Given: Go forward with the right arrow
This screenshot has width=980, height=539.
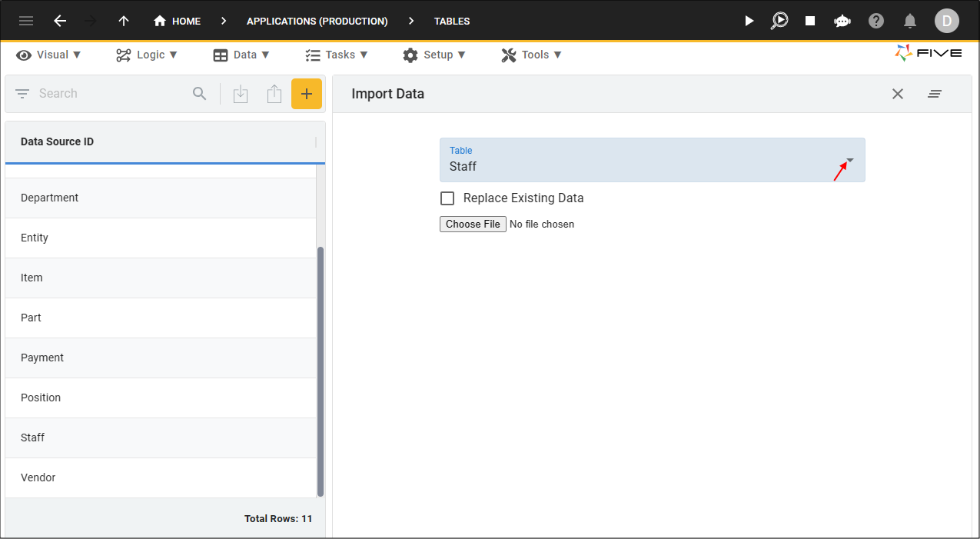Looking at the screenshot, I should pos(91,21).
